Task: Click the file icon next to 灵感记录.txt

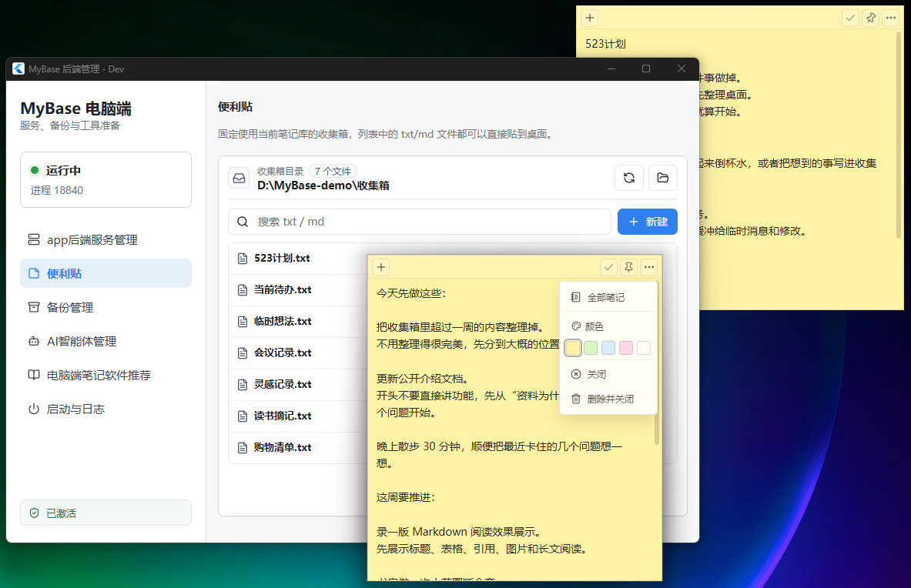Action: pyautogui.click(x=243, y=384)
